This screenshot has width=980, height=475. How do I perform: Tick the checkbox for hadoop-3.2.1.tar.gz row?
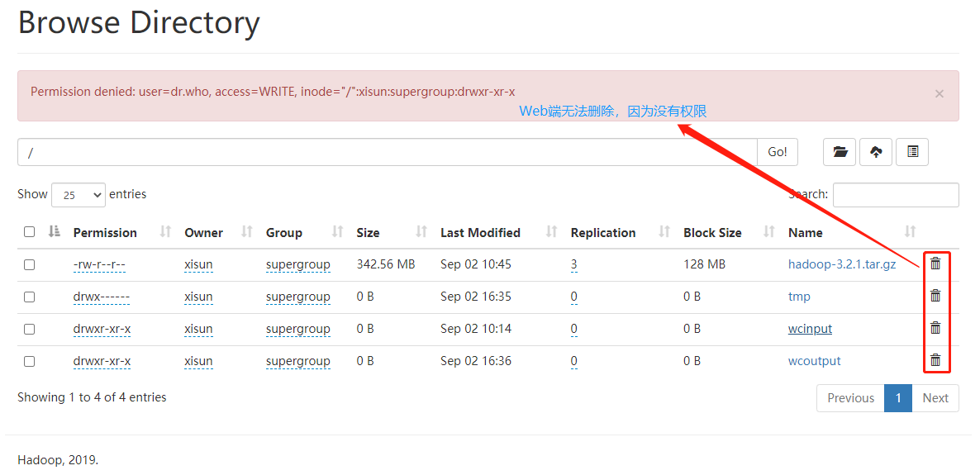pos(30,264)
